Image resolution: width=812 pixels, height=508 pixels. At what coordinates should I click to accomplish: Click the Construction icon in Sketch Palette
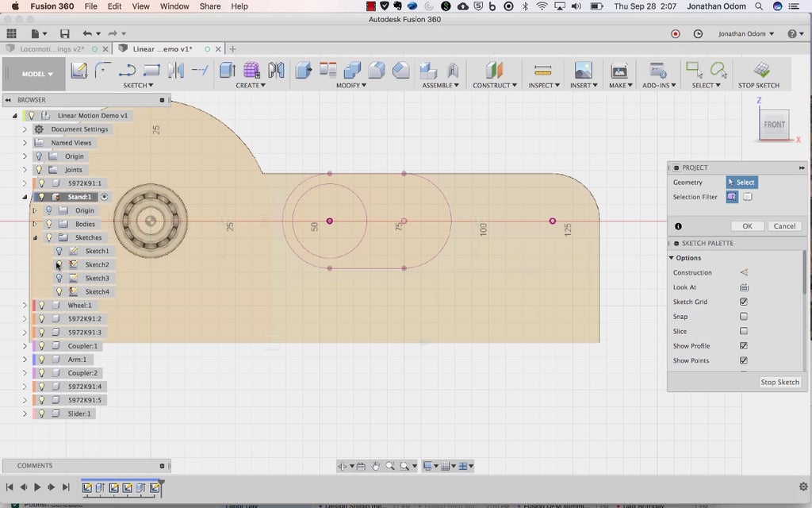(x=744, y=272)
